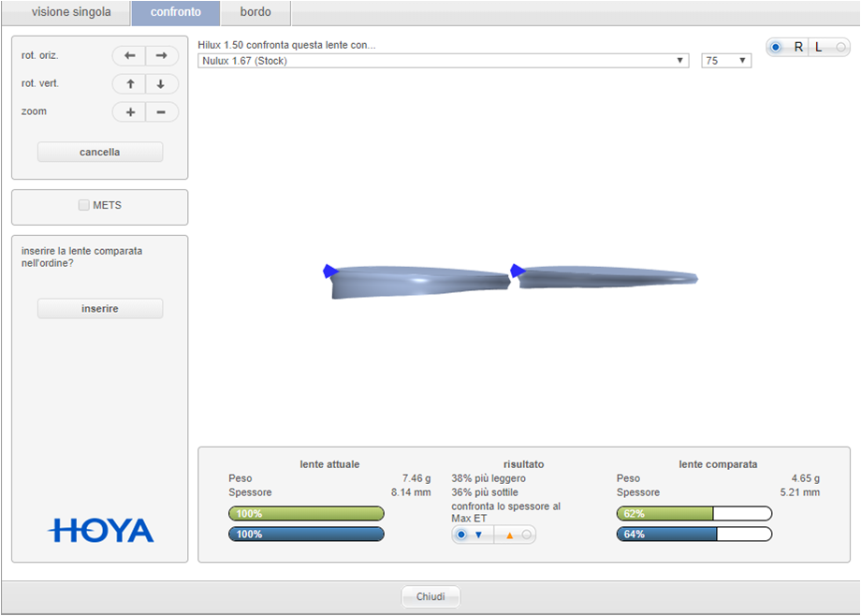Click the '5.21 mm' thickness value
The width and height of the screenshot is (861, 616).
[x=800, y=492]
